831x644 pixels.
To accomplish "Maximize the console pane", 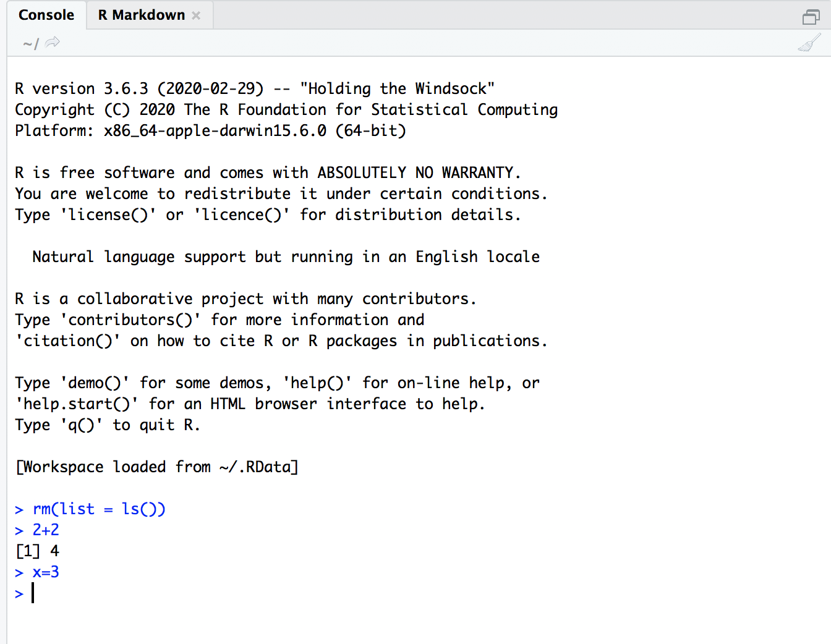I will [811, 17].
